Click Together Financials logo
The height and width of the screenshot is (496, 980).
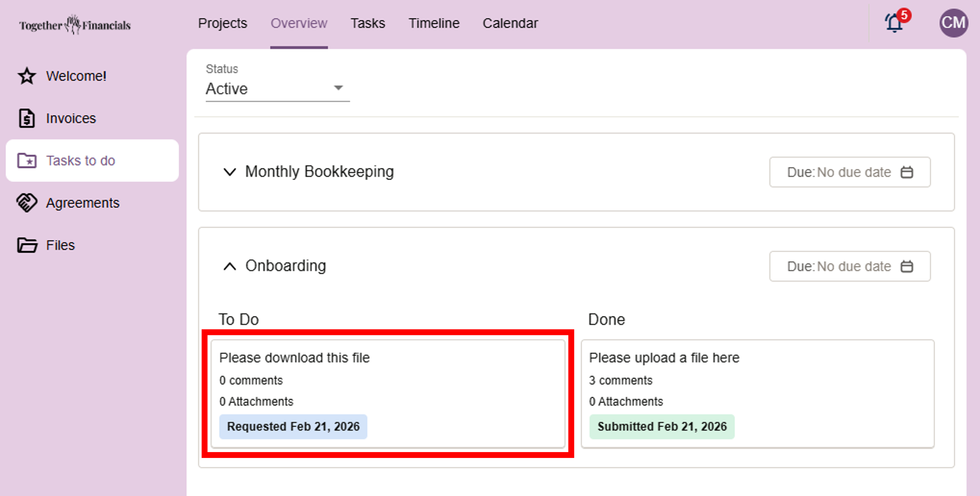pyautogui.click(x=75, y=25)
